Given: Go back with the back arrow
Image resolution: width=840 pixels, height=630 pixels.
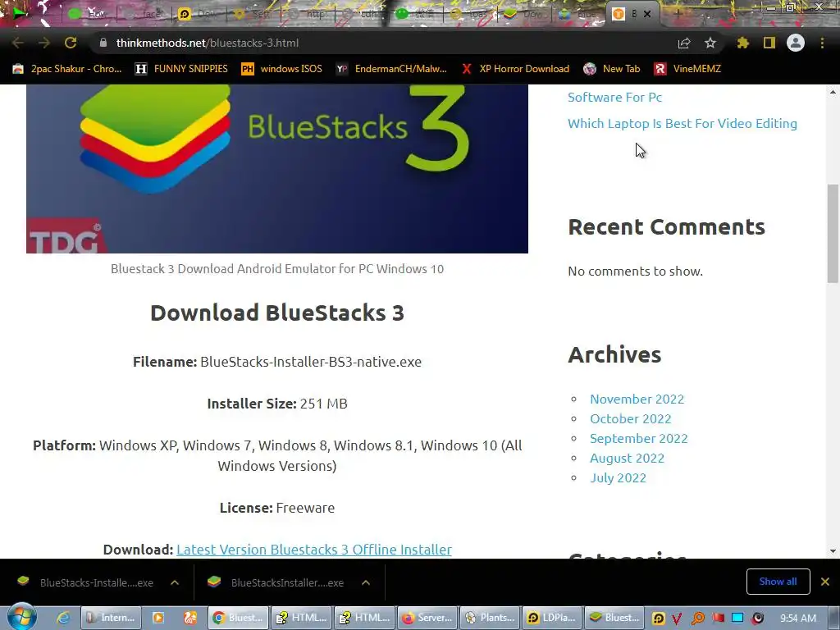Looking at the screenshot, I should point(18,43).
